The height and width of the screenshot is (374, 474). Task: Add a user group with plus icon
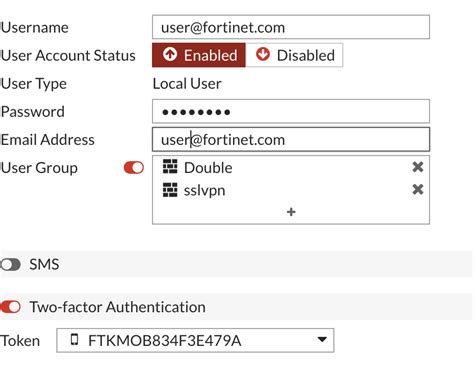pyautogui.click(x=291, y=212)
